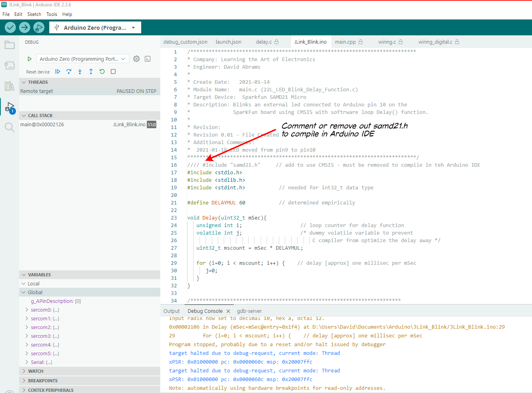
Task: Click Reset device in the debug toolbar
Action: click(38, 72)
